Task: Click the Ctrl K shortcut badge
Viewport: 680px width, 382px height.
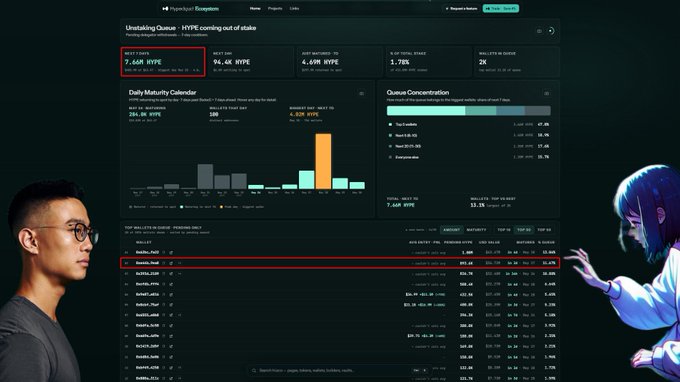Action: [419, 371]
